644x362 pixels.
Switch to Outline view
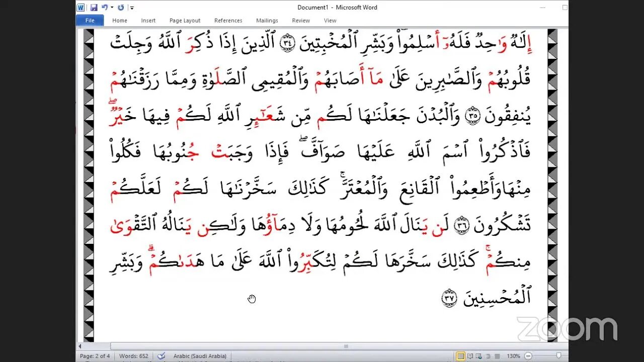(488, 356)
